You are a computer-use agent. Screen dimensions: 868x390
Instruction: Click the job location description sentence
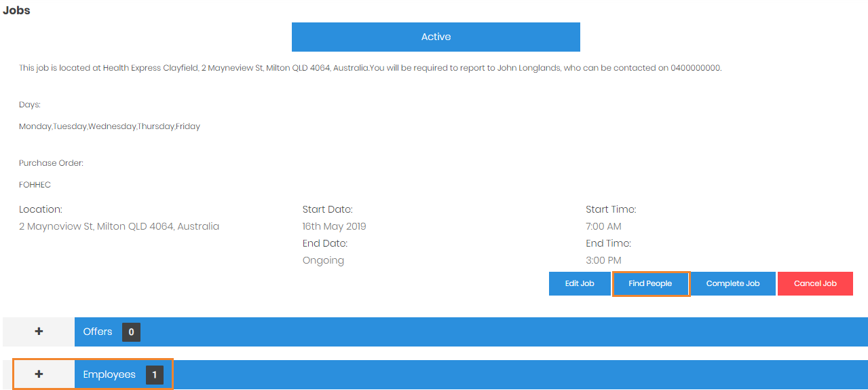pyautogui.click(x=370, y=68)
